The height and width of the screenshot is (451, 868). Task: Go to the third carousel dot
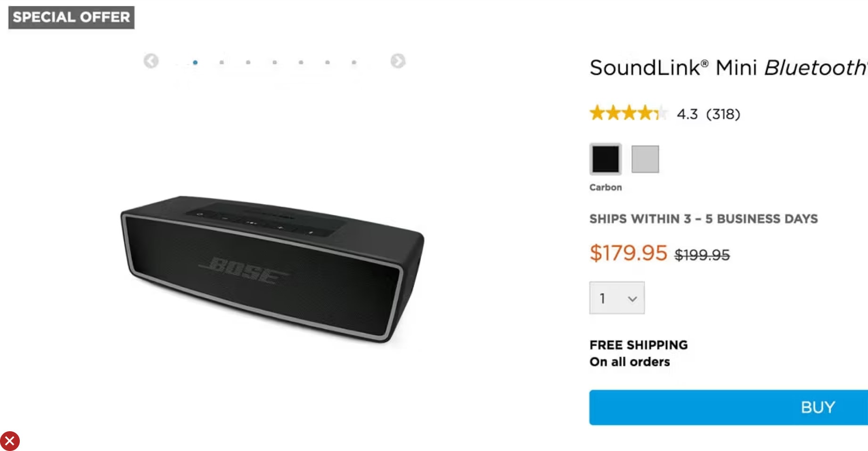coord(248,62)
